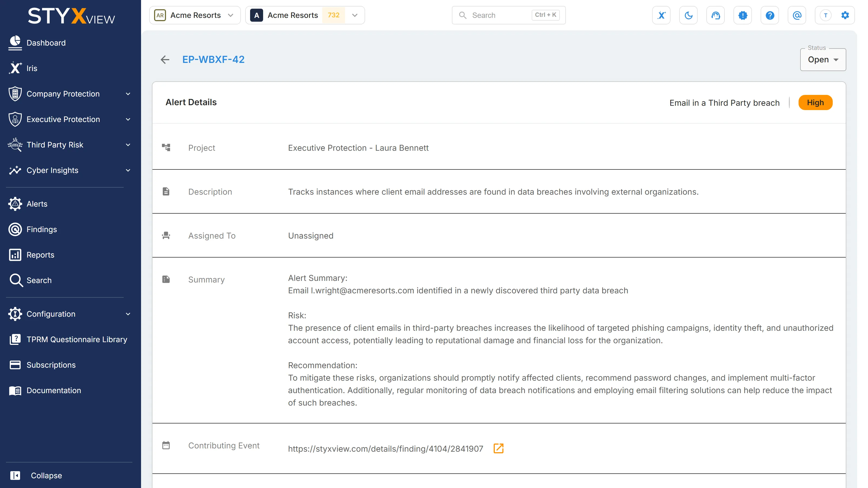Open Dashboard in the sidebar
The width and height of the screenshot is (868, 488).
click(71, 43)
